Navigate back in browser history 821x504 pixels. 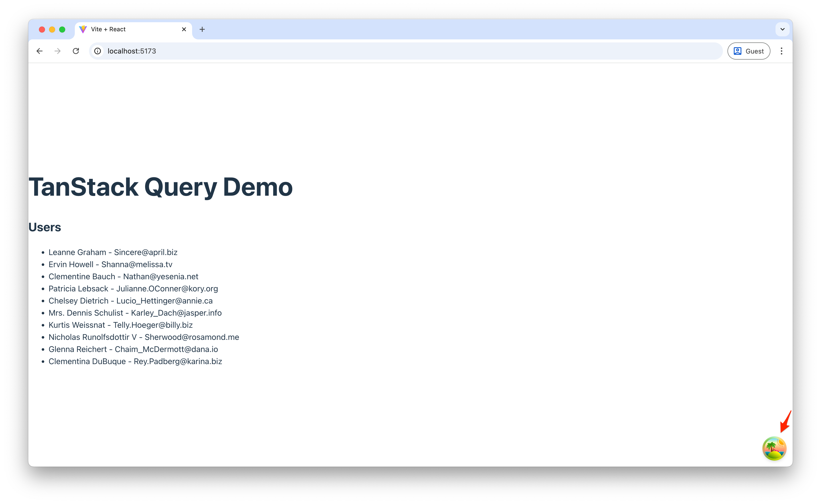[x=39, y=51]
